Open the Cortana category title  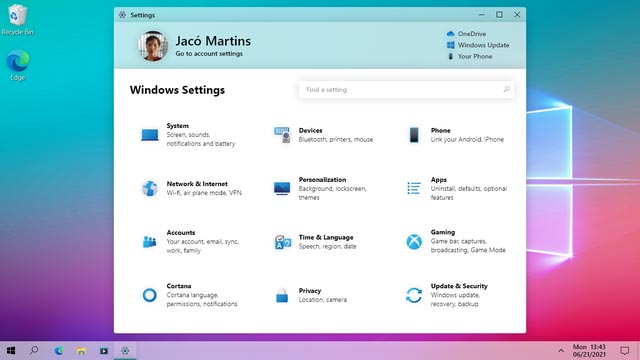click(x=179, y=286)
